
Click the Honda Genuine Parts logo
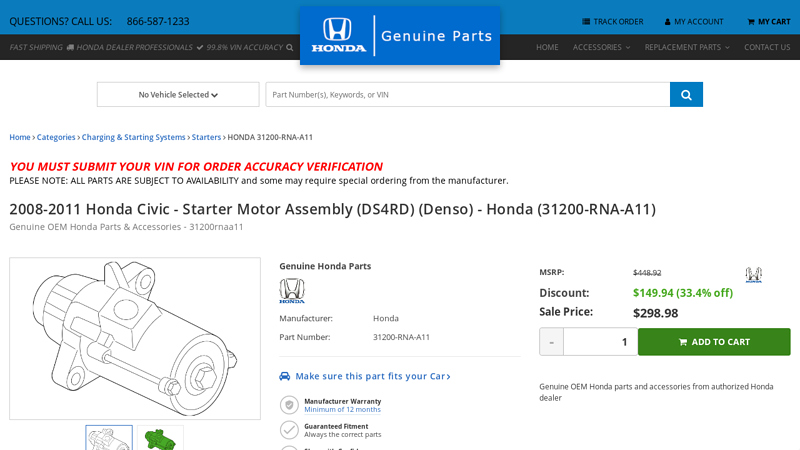coord(400,36)
